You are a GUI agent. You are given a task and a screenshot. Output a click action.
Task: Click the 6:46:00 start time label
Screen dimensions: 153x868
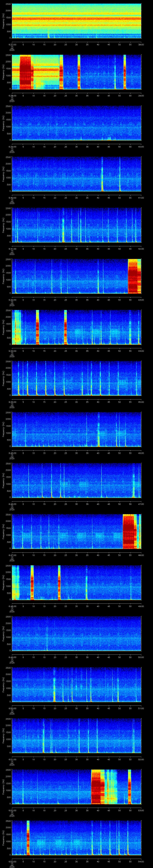click(x=12, y=504)
